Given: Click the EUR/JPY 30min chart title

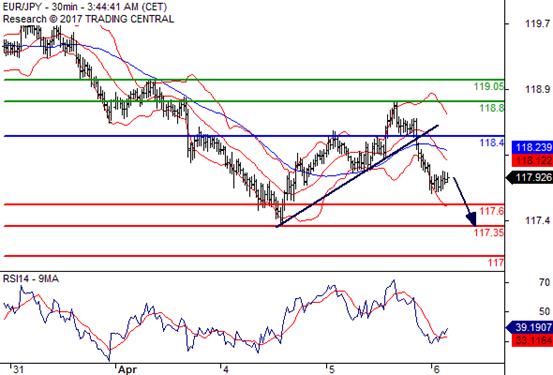Looking at the screenshot, I should 85,6.
